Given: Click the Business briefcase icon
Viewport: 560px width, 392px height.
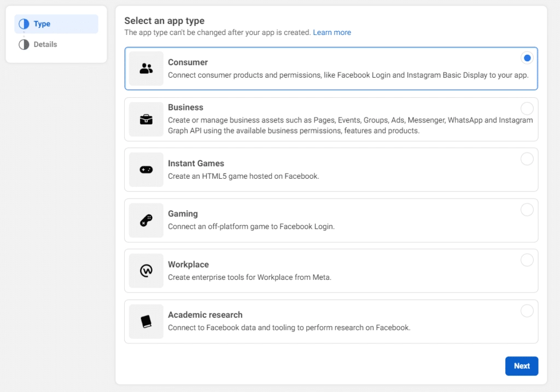Looking at the screenshot, I should (146, 119).
